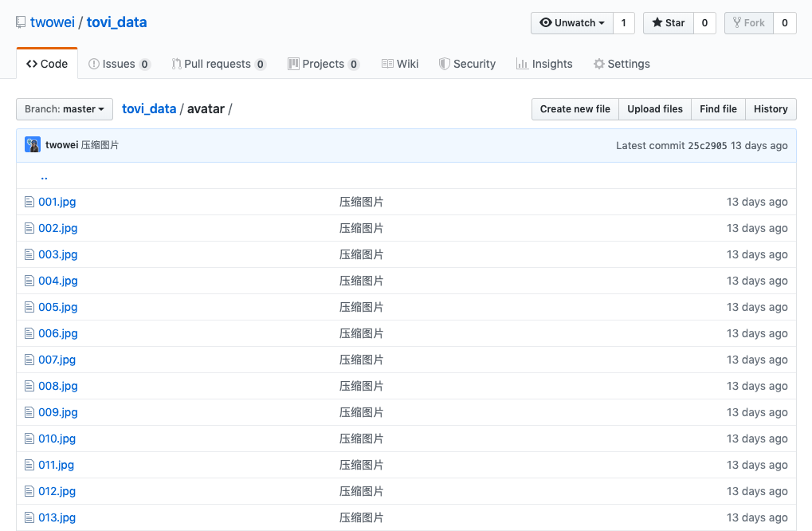Open the Pull requests tab
The image size is (812, 531).
218,64
